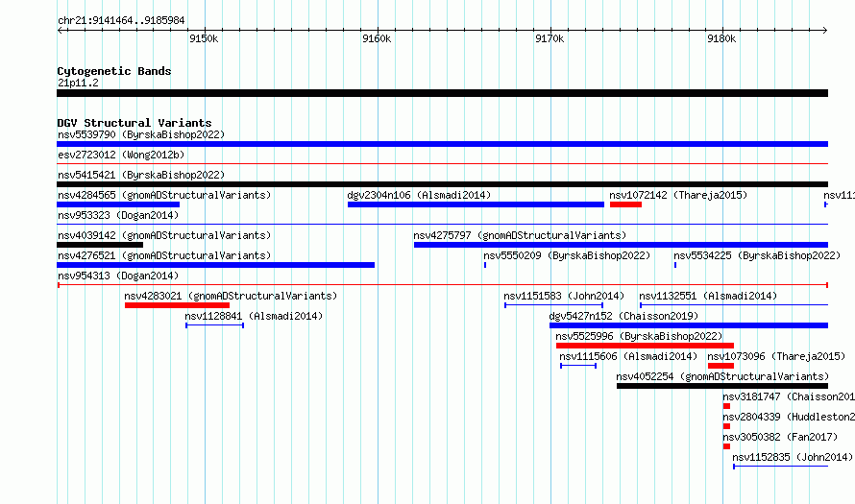Click the red bar of nsv1073096 (Thareja2015)

[x=721, y=366]
